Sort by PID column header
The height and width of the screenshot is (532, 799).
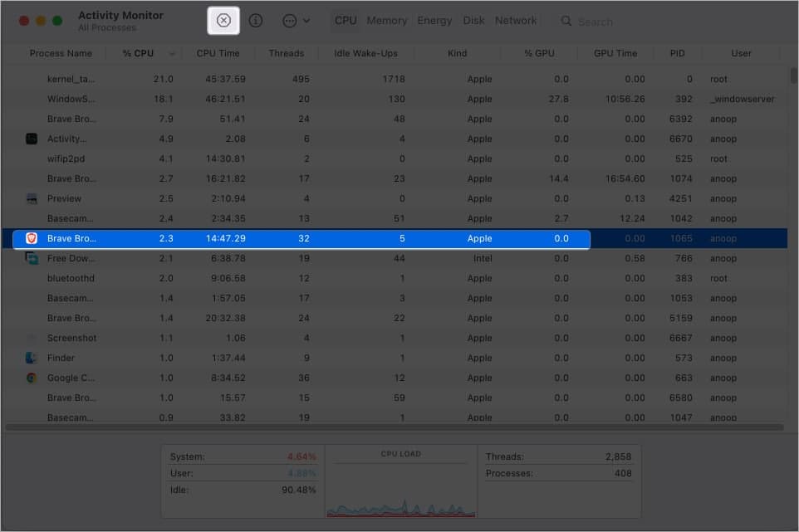point(677,53)
